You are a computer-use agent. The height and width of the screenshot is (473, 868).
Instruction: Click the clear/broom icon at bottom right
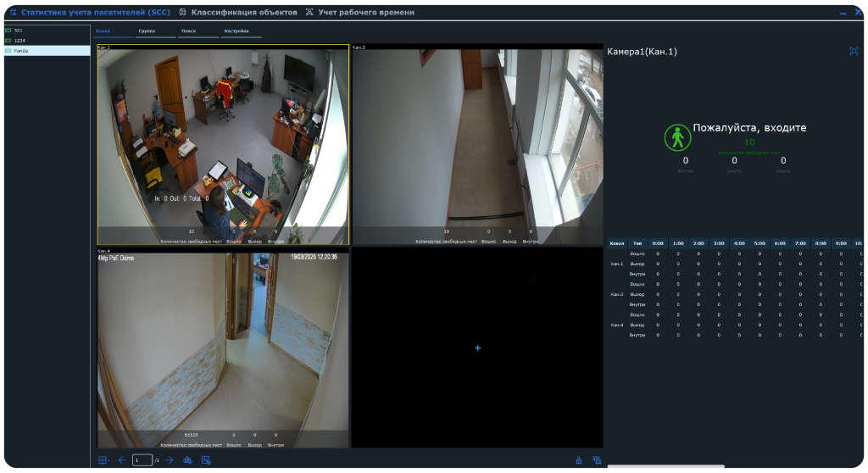pos(579,460)
